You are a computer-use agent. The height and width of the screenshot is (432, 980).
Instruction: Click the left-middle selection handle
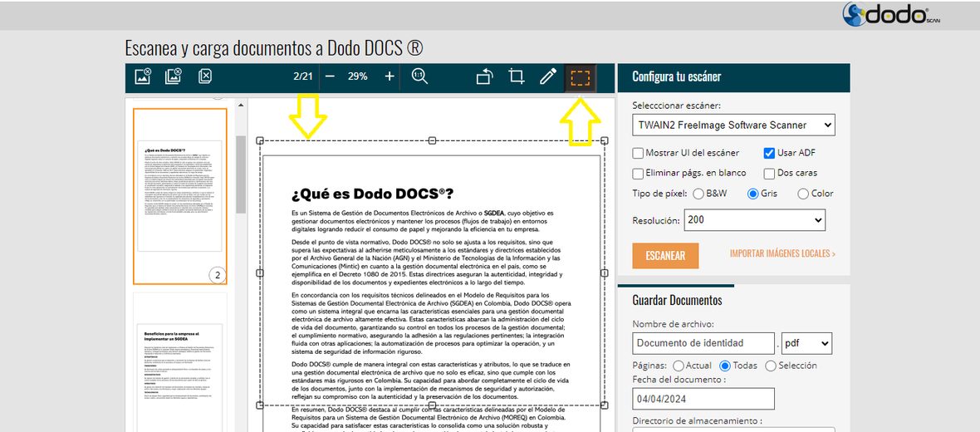pos(260,273)
